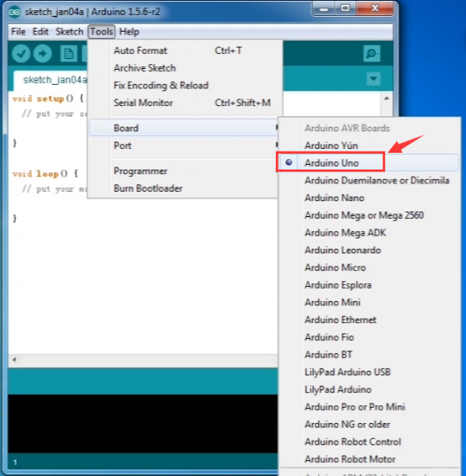Select Arduino Mega or Mega 2560
This screenshot has height=476, width=466.
pyautogui.click(x=369, y=215)
